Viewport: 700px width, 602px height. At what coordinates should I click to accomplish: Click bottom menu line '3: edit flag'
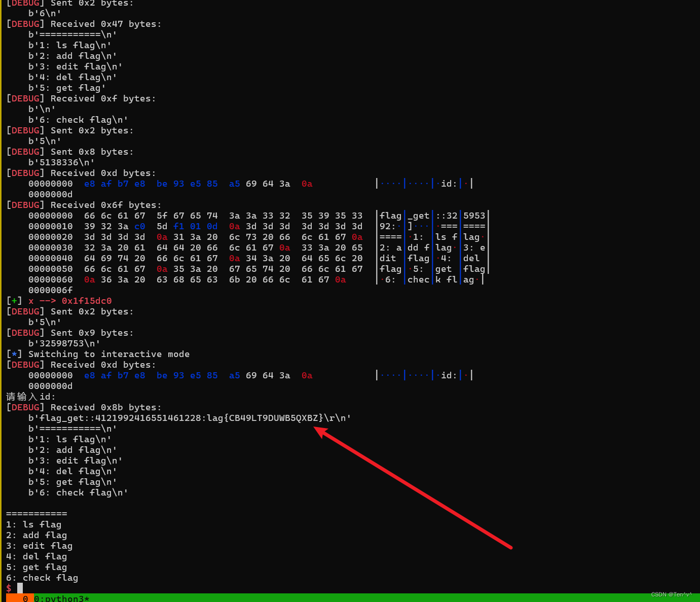tap(40, 546)
